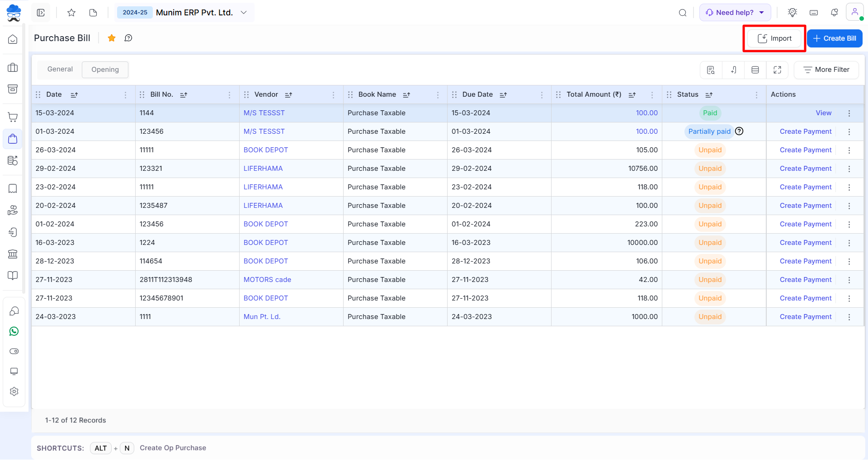Open Vendor column options menu

pos(333,94)
